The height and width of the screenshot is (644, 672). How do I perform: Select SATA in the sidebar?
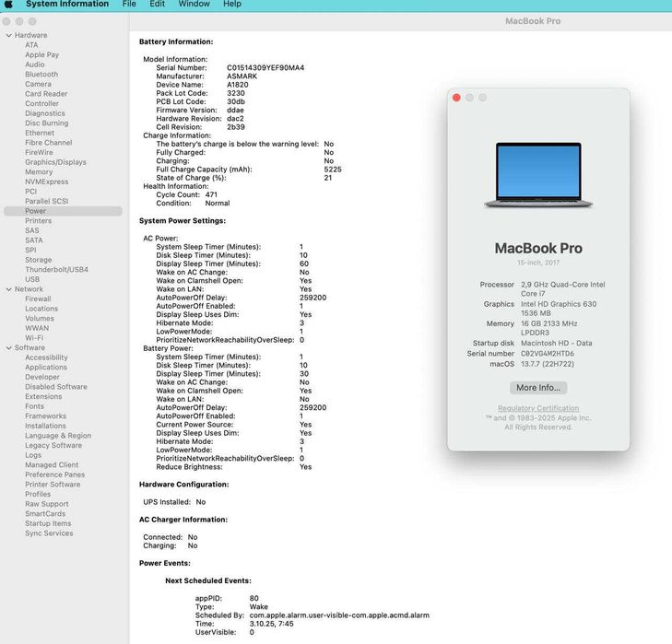34,240
